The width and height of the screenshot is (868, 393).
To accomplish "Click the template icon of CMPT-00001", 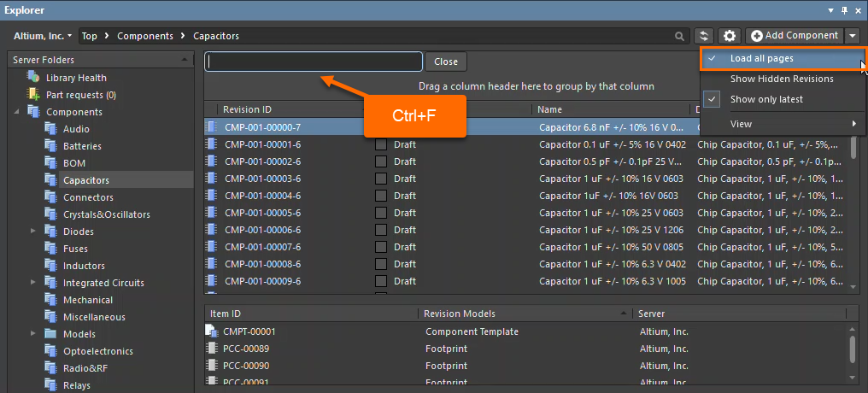I will click(212, 331).
